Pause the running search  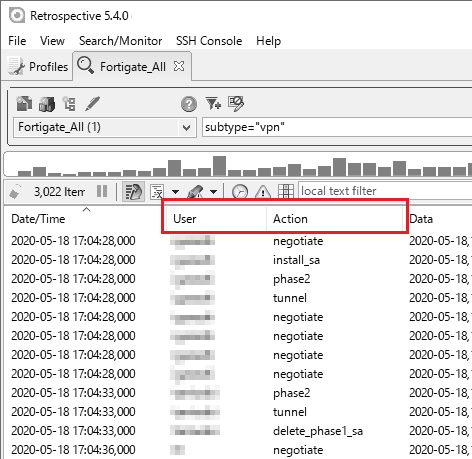[102, 191]
